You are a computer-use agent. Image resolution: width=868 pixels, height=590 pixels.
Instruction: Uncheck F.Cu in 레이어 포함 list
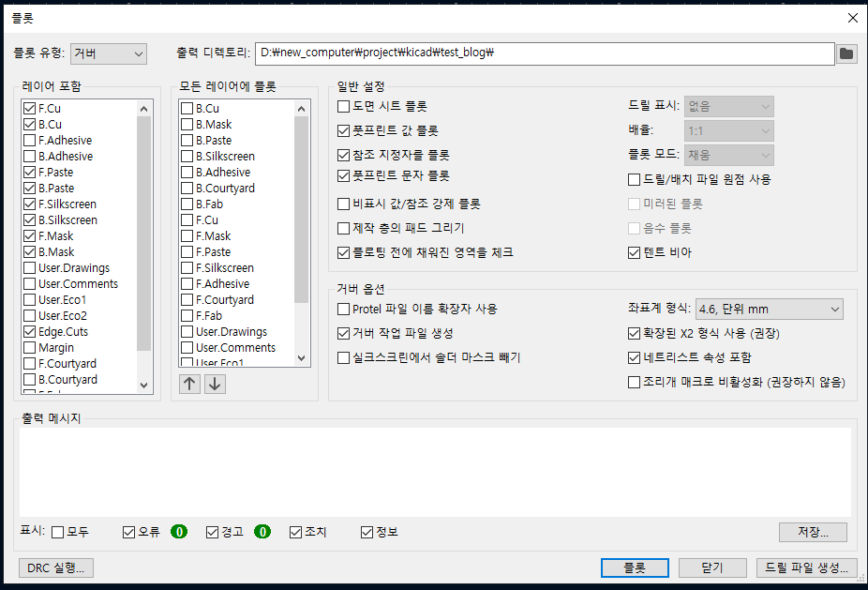coord(29,108)
